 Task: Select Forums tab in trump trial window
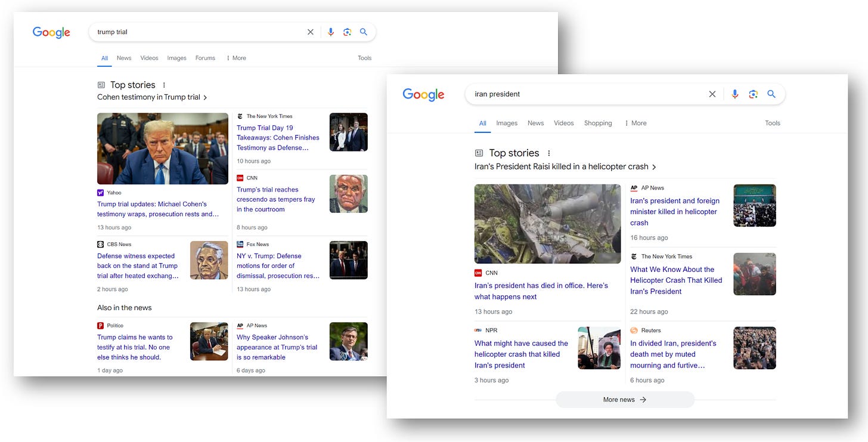click(x=205, y=58)
